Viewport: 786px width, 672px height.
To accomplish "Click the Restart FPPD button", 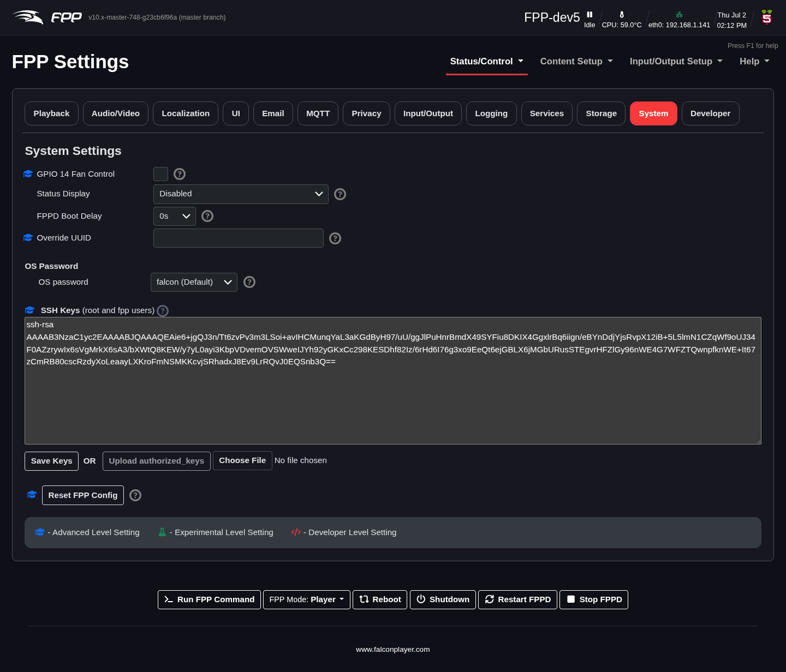I will [517, 599].
